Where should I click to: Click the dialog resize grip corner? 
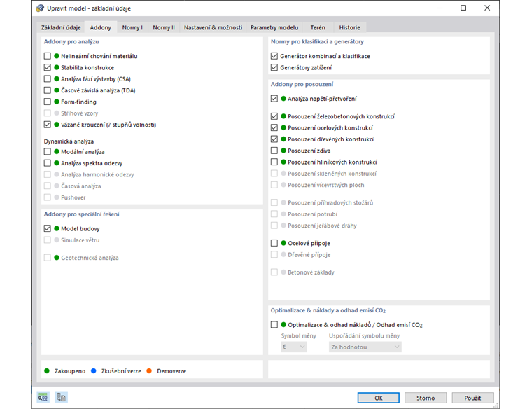(496, 405)
